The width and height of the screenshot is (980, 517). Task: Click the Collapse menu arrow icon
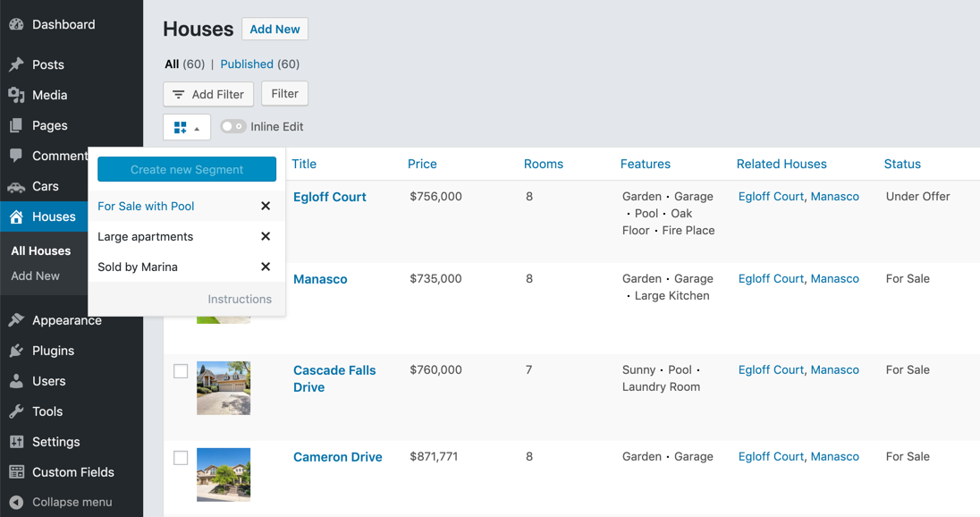click(x=16, y=502)
